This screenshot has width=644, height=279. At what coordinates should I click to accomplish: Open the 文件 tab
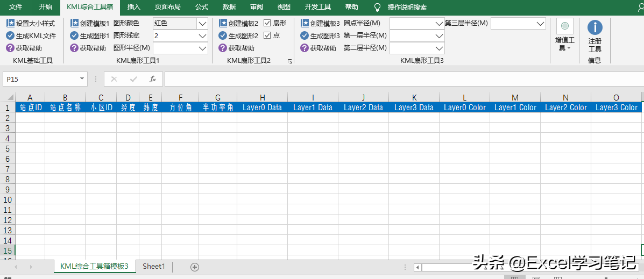[x=16, y=7]
